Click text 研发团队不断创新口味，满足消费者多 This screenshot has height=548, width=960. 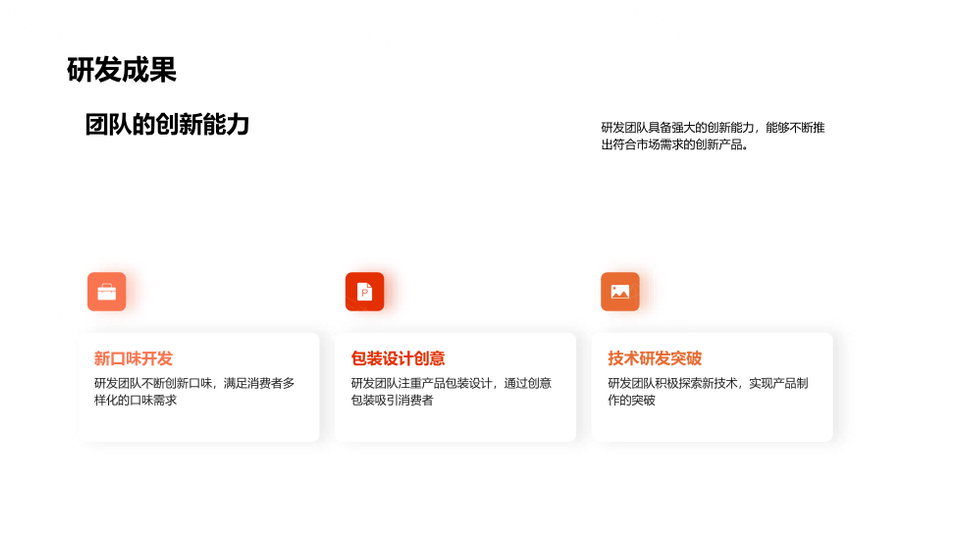[x=194, y=383]
